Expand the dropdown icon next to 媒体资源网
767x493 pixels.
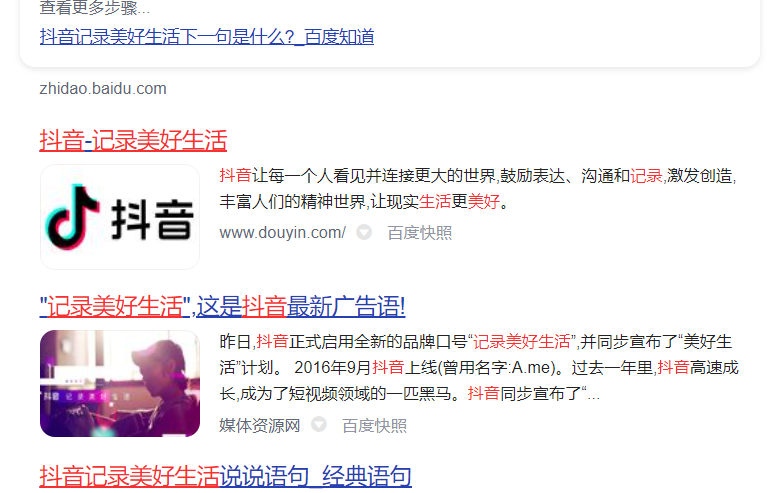click(319, 425)
